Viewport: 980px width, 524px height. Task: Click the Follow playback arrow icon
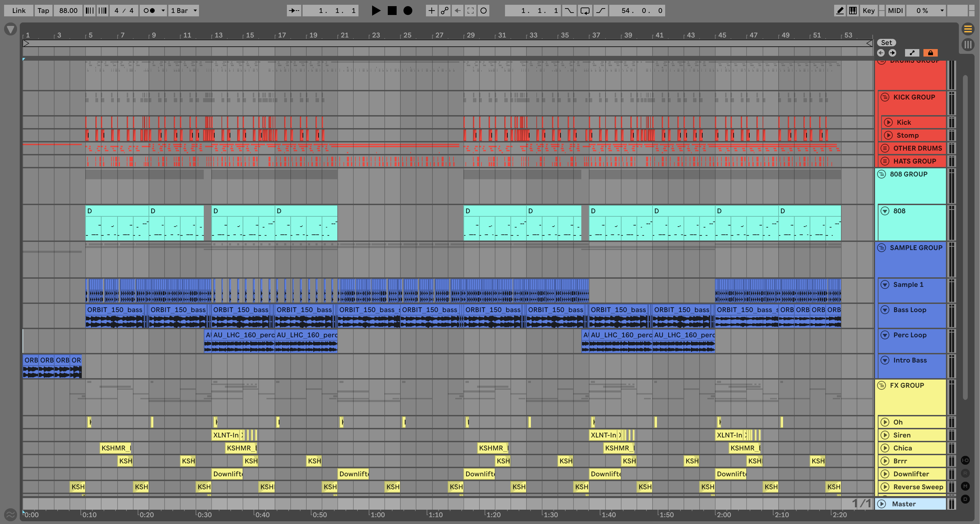pyautogui.click(x=294, y=11)
